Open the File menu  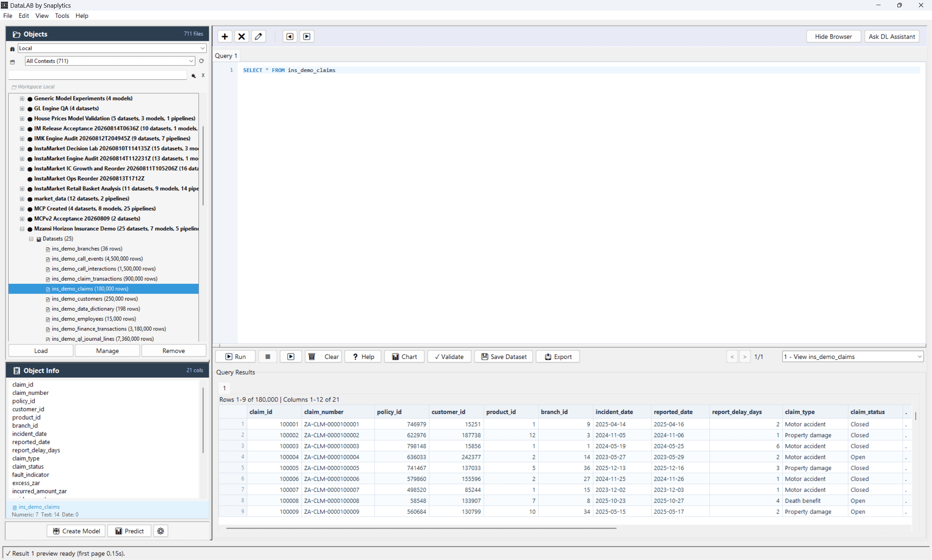(x=8, y=15)
